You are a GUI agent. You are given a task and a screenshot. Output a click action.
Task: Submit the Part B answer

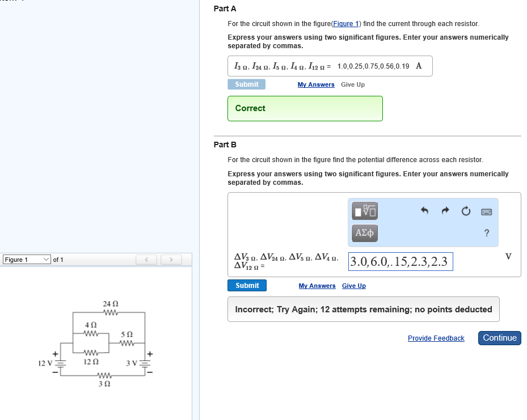tap(247, 285)
